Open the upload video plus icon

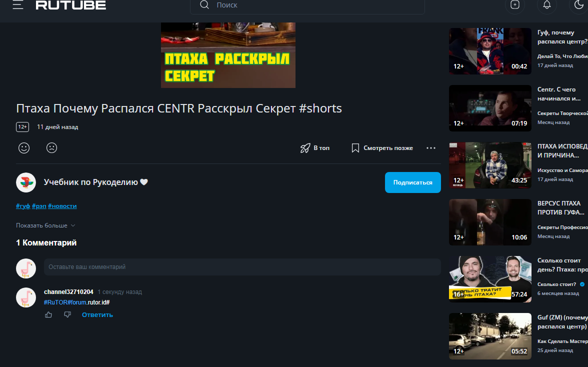515,5
